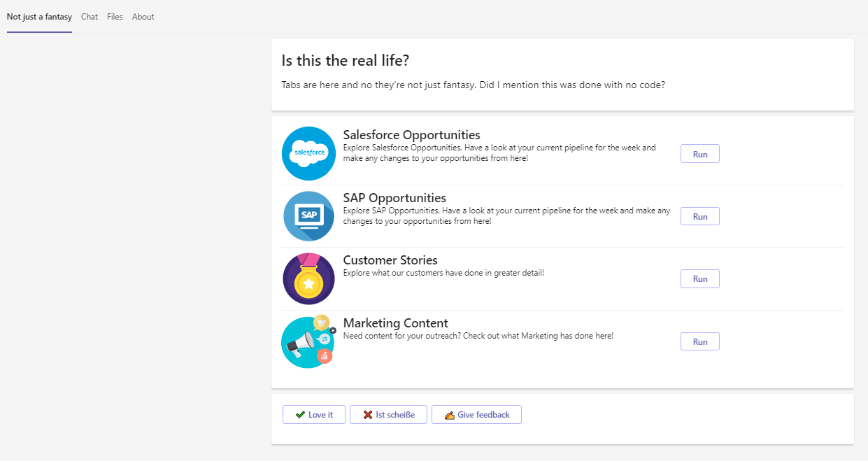Click the Salesforce Opportunities title
868x461 pixels.
(x=411, y=135)
